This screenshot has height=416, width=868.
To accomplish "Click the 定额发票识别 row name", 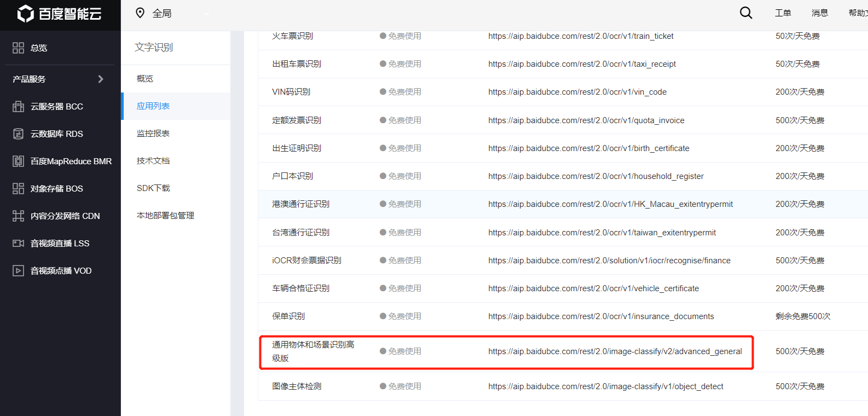I will tap(297, 120).
